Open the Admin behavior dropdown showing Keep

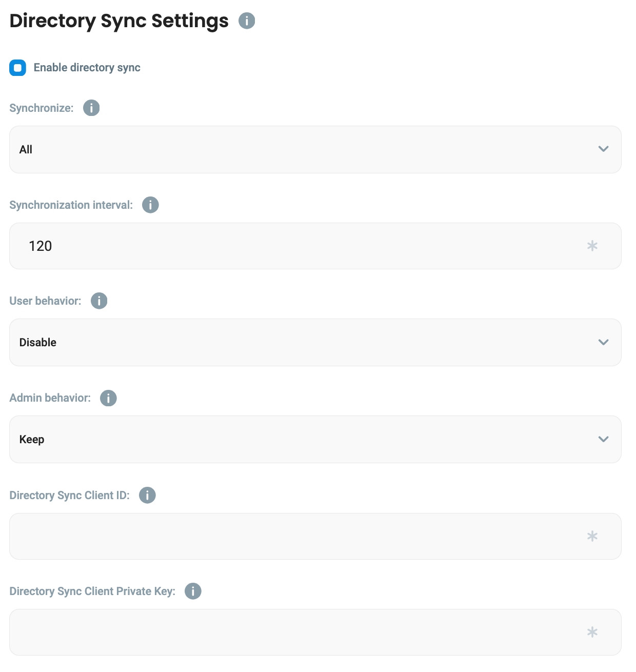point(308,439)
